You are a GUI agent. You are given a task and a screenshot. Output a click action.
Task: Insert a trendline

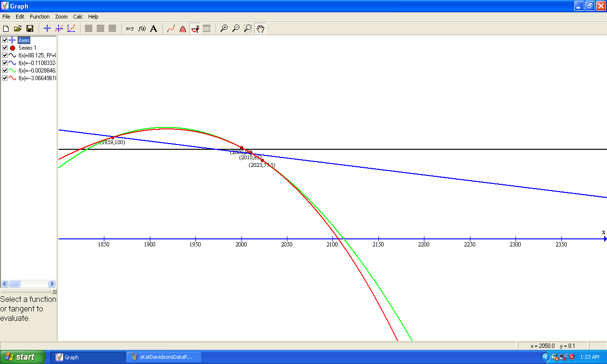pyautogui.click(x=171, y=28)
